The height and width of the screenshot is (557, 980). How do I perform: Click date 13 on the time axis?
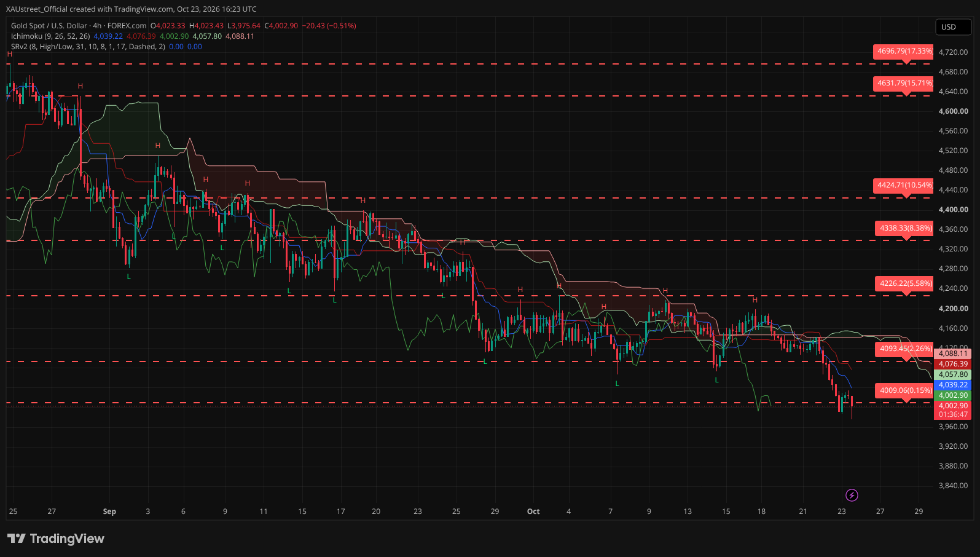[x=688, y=512]
